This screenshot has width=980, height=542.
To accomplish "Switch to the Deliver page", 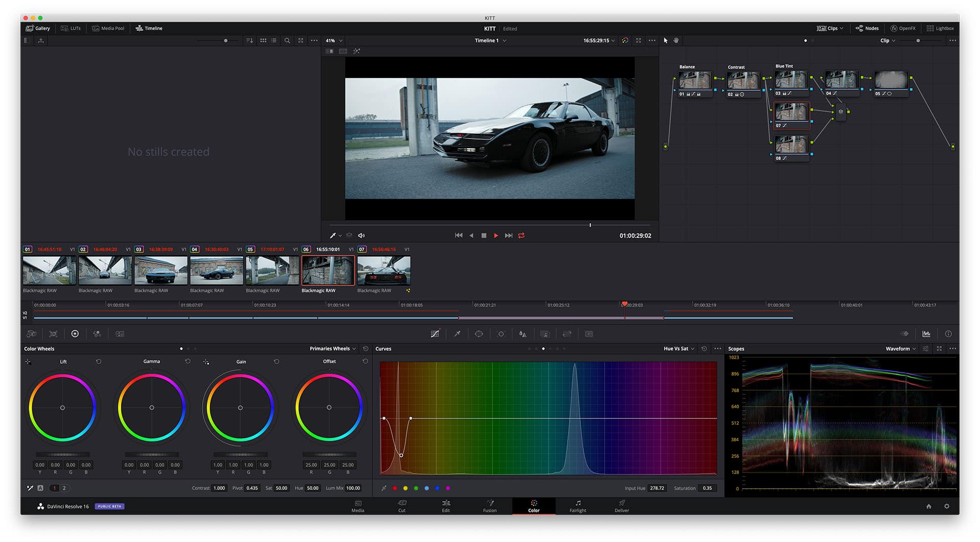I will click(x=622, y=506).
